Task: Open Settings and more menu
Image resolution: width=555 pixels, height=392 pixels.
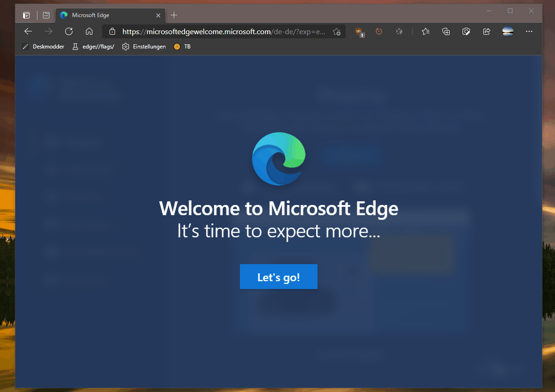Action: pos(529,31)
